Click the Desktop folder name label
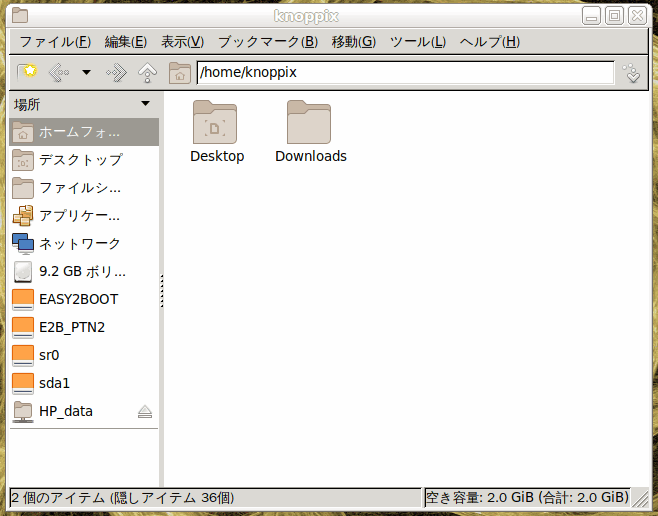Image resolution: width=658 pixels, height=516 pixels. 217,156
